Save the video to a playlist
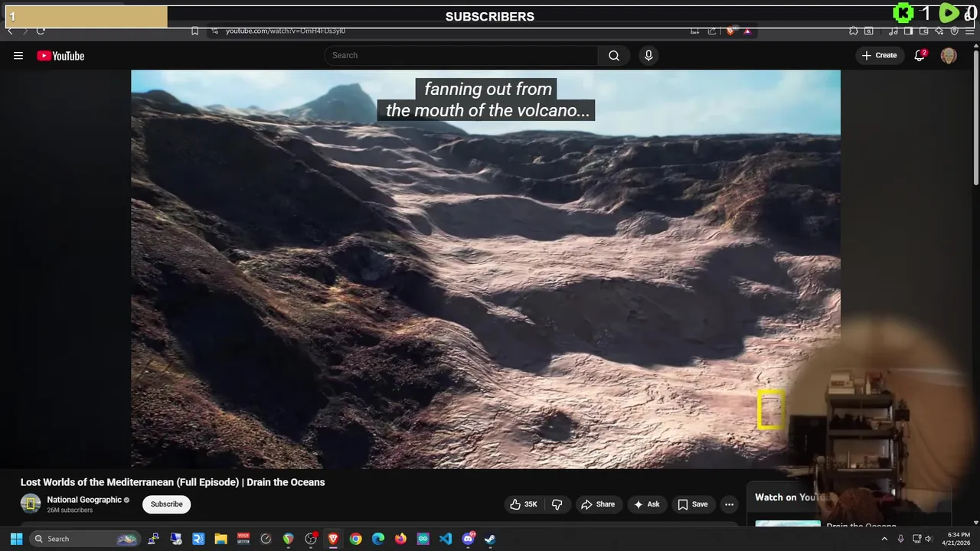Screen dimensions: 980x551 click(x=693, y=504)
